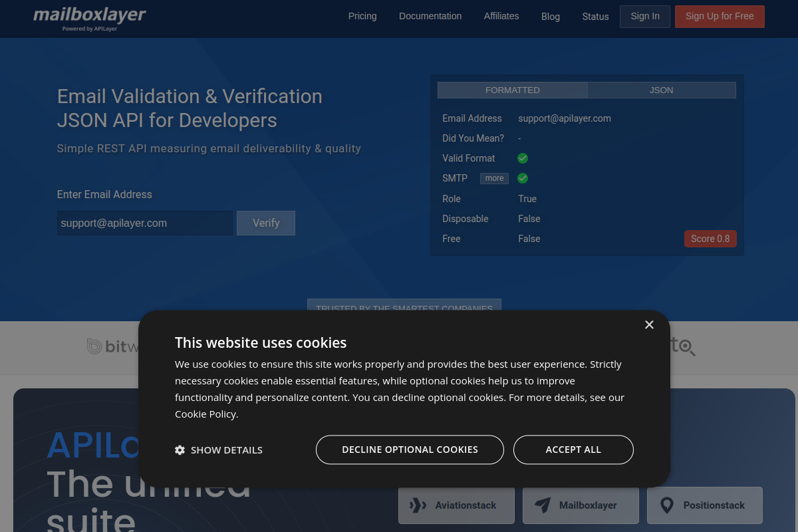Click the Positionstack pin icon

click(x=667, y=505)
